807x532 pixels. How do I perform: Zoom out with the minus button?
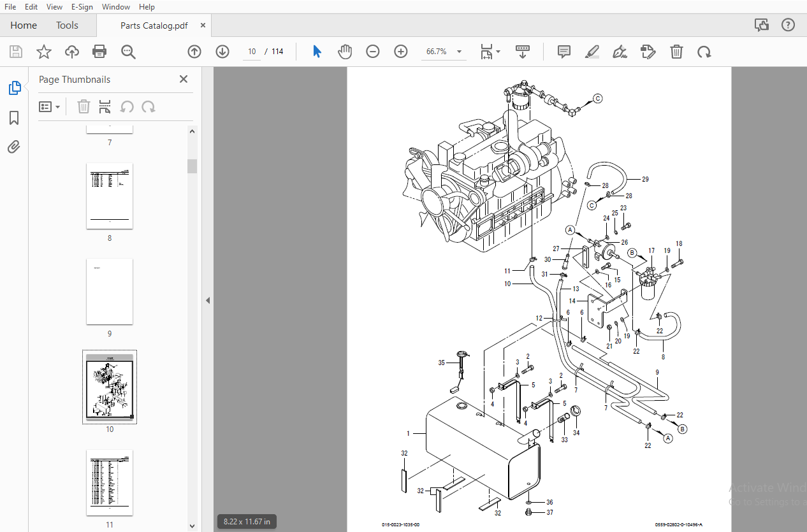coord(373,52)
